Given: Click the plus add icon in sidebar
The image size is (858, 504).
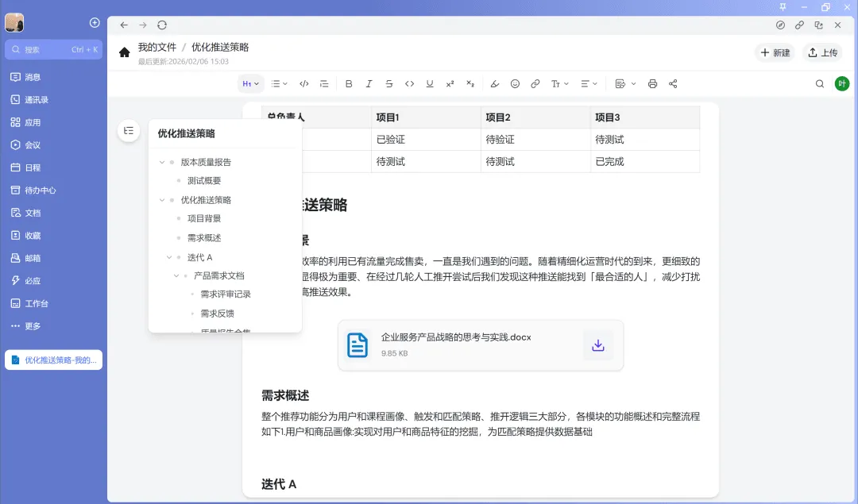Looking at the screenshot, I should (95, 22).
